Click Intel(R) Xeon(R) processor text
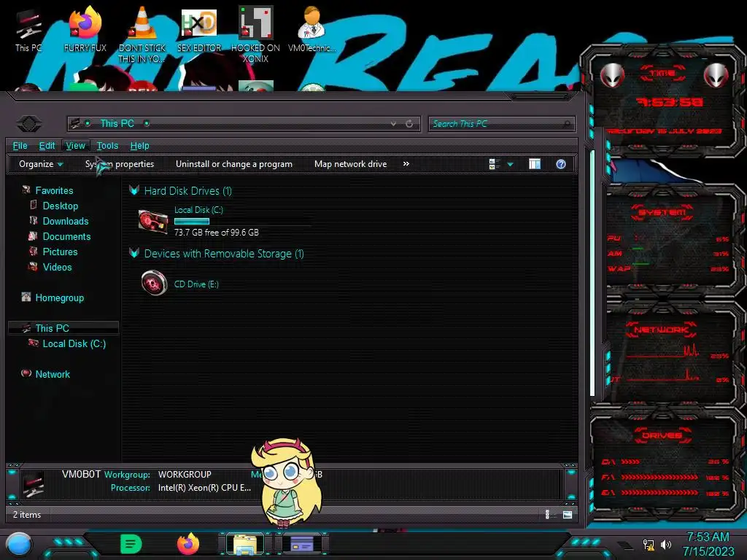The image size is (747, 560). pos(204,488)
